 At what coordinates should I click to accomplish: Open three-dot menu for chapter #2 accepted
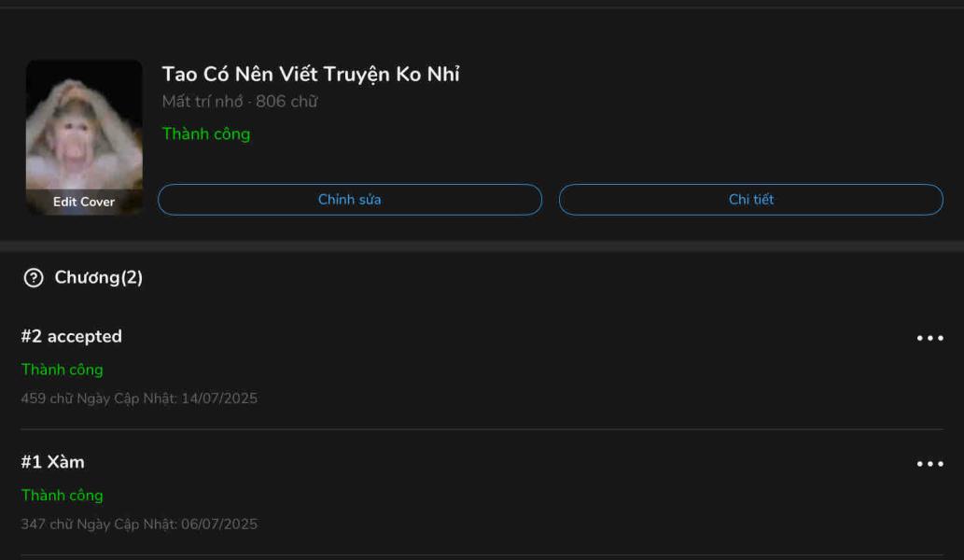tap(929, 339)
